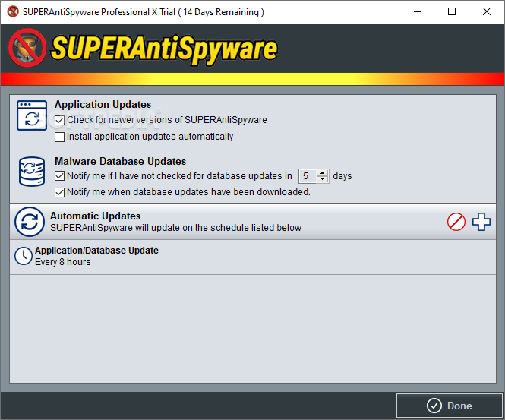The width and height of the screenshot is (505, 420).
Task: Minimize the SUPERAntiSpyware window
Action: [418, 11]
